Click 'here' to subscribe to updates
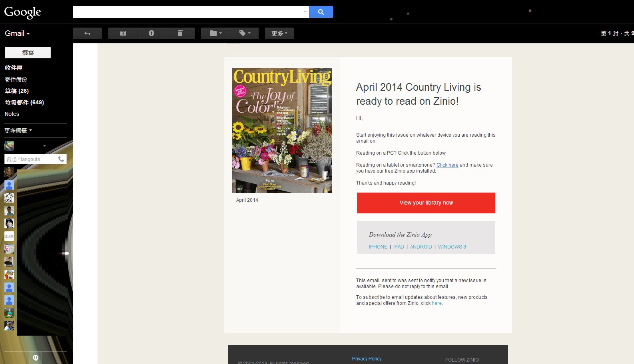634x364 pixels. (x=437, y=303)
